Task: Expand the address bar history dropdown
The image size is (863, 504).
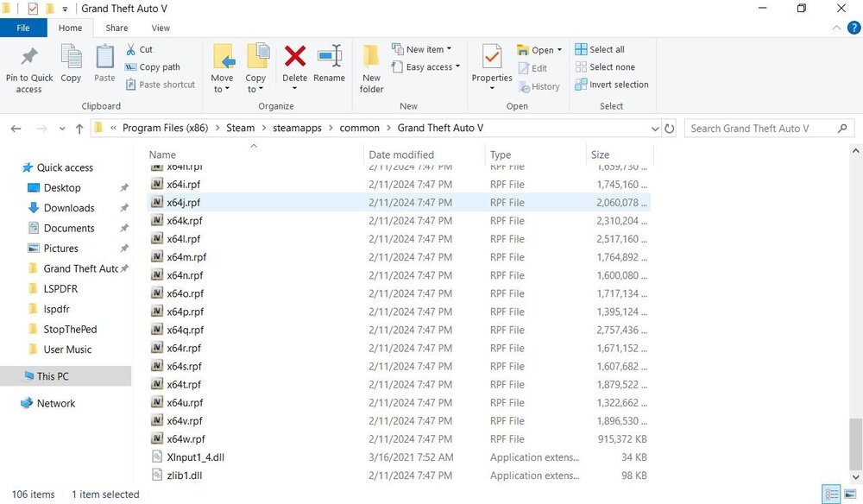Action: [655, 129]
